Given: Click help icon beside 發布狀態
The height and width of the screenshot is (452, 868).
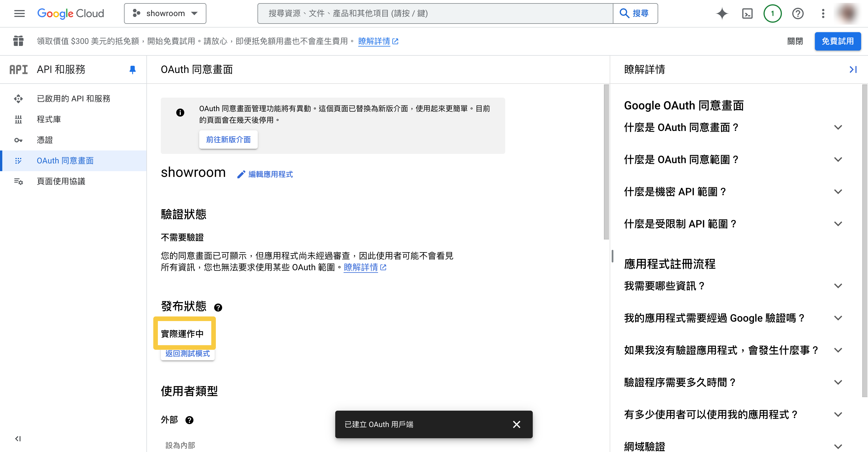Looking at the screenshot, I should pyautogui.click(x=218, y=307).
